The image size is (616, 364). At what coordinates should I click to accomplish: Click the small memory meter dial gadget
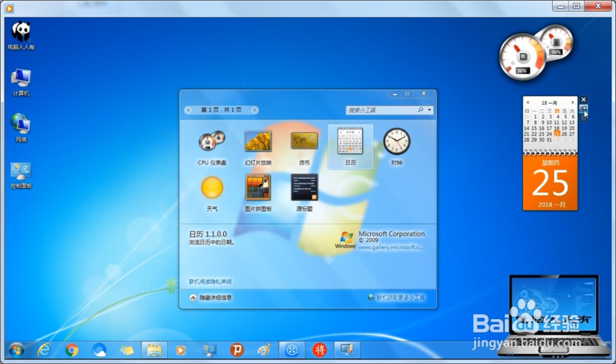556,42
